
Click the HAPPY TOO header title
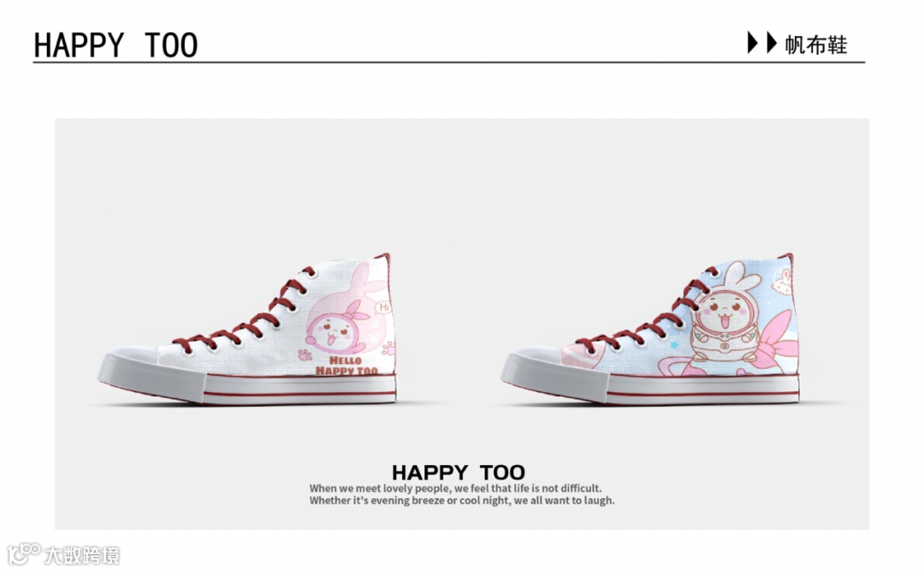[115, 45]
